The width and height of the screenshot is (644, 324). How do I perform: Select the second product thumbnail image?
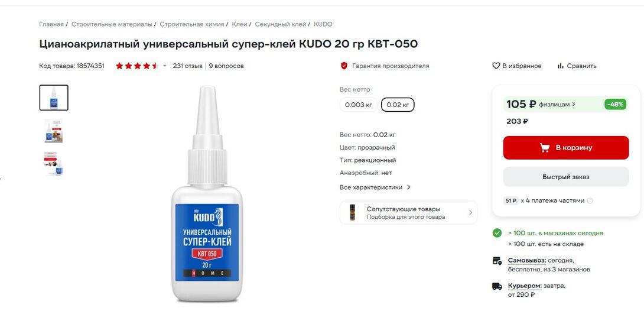click(x=54, y=131)
